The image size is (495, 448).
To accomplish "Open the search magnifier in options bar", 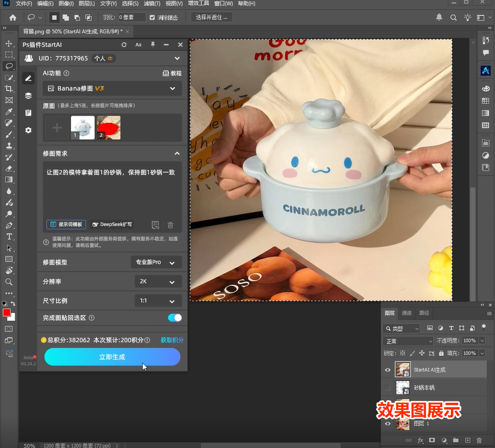I will coord(453,18).
